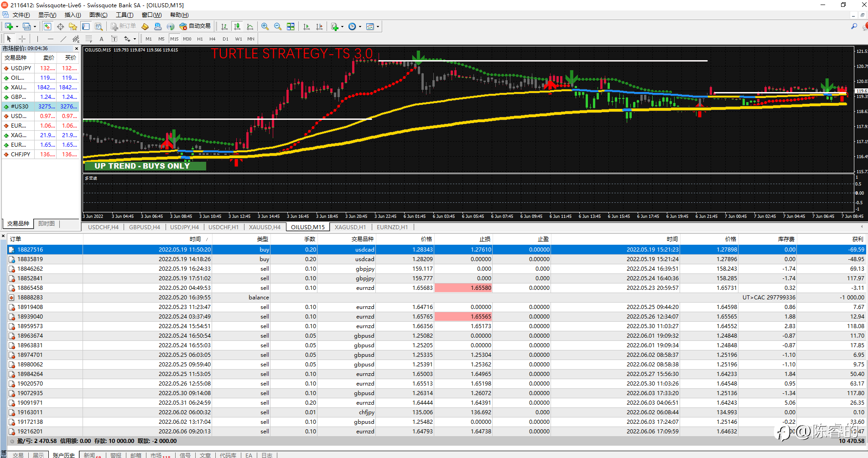Open the MetaEditor yellow book icon
Viewport: 868px width, 458px height.
click(x=145, y=26)
